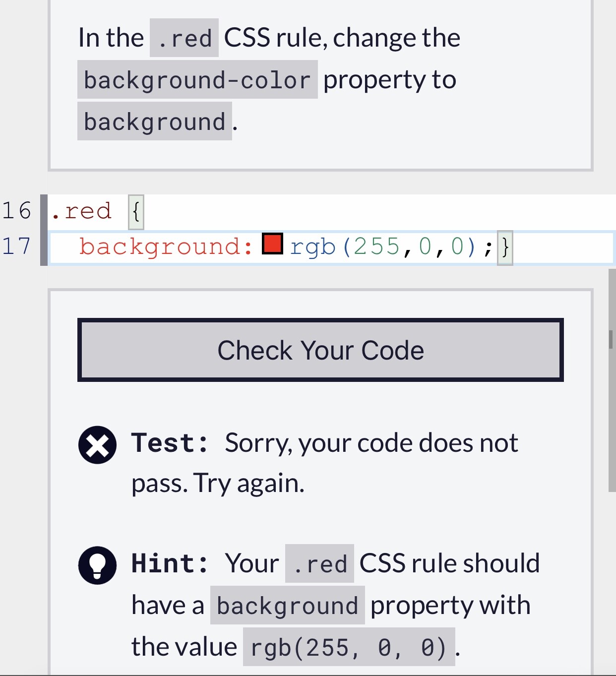Click the lightbulb Hint icon

coord(97,564)
